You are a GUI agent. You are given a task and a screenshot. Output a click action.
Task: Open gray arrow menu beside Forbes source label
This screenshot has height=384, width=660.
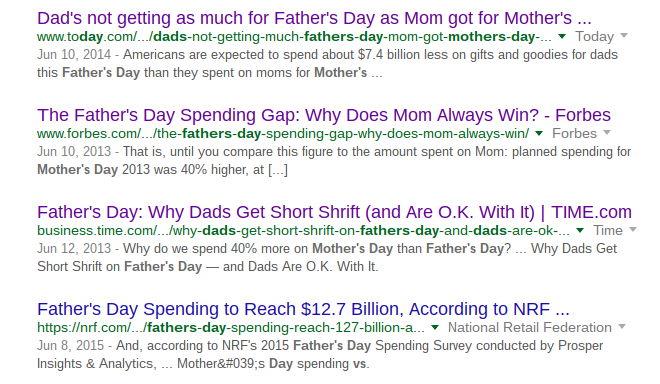coord(607,133)
